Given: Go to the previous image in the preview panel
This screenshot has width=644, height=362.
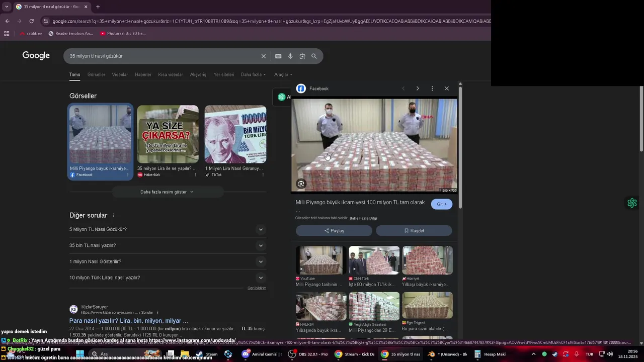Looking at the screenshot, I should [x=403, y=88].
